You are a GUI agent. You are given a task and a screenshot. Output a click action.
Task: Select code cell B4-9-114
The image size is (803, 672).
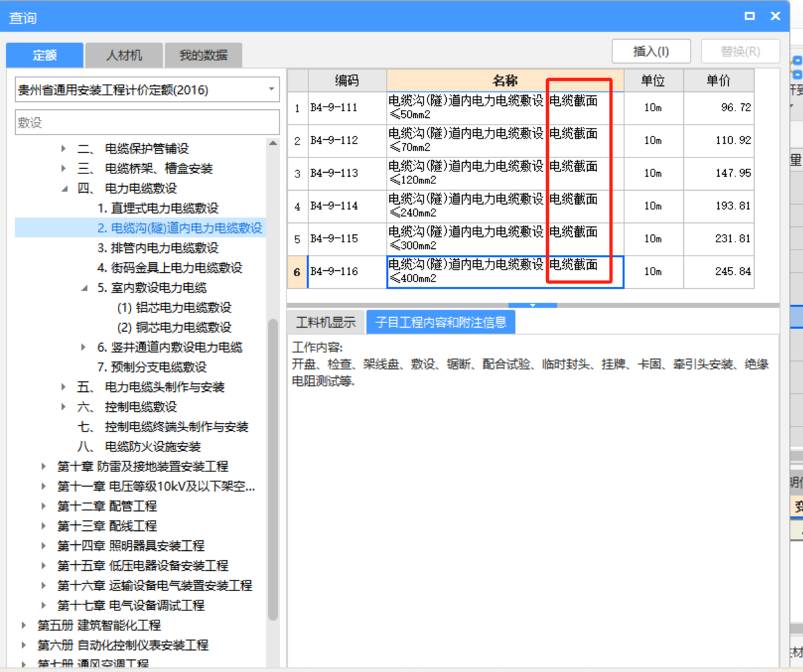tap(347, 206)
